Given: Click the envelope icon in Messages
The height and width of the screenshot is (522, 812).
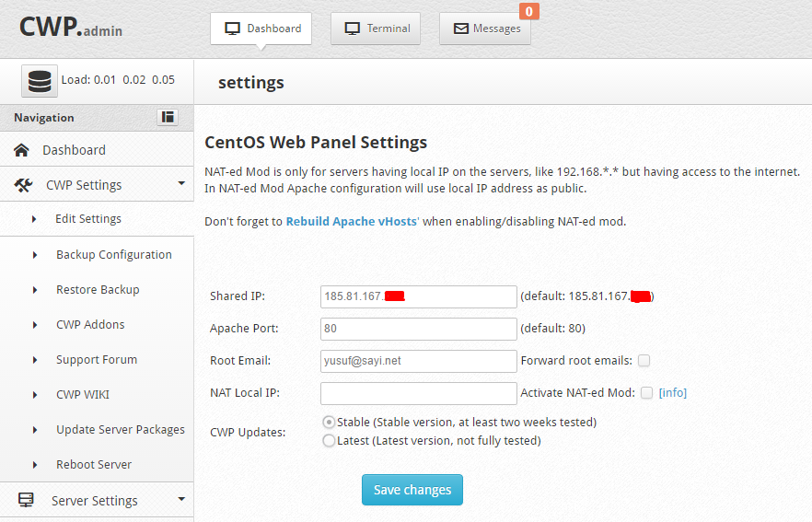Looking at the screenshot, I should point(461,29).
